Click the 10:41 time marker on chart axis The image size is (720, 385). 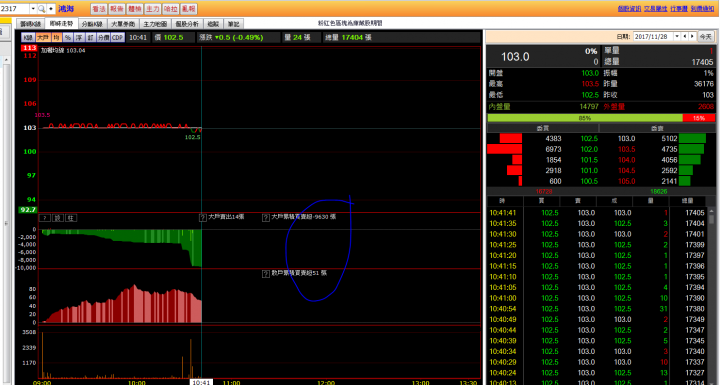(201, 382)
